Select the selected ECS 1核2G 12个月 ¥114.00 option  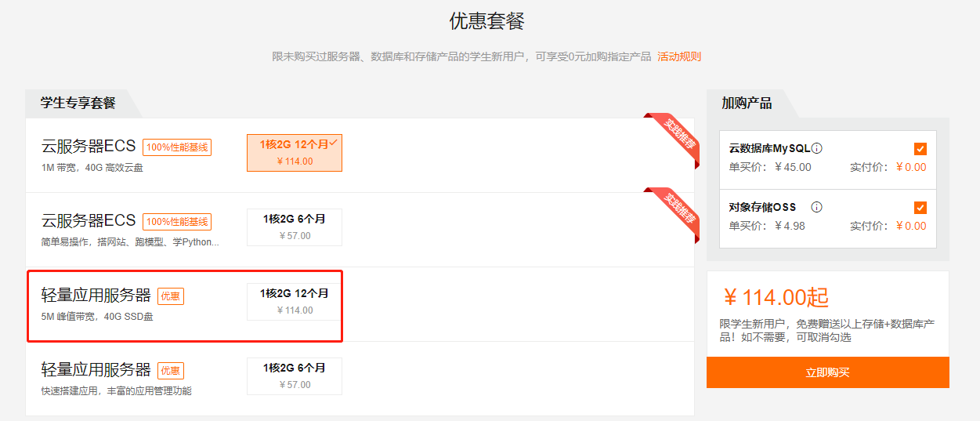pyautogui.click(x=295, y=153)
